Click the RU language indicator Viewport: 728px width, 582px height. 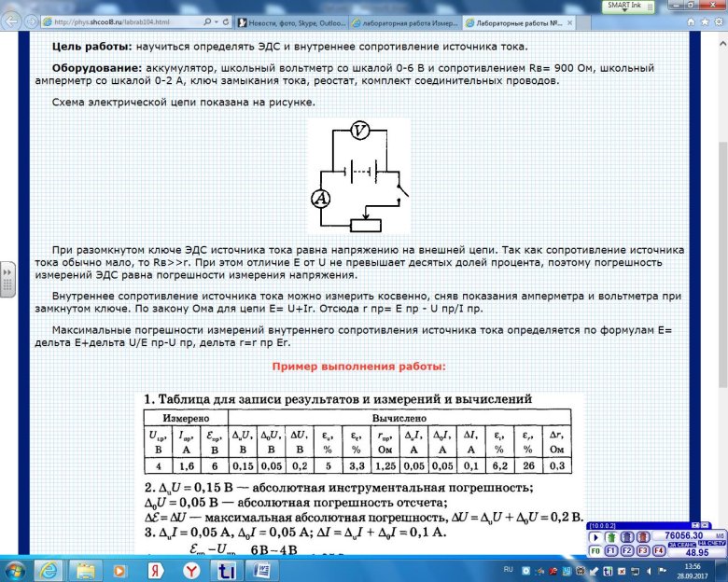509,568
